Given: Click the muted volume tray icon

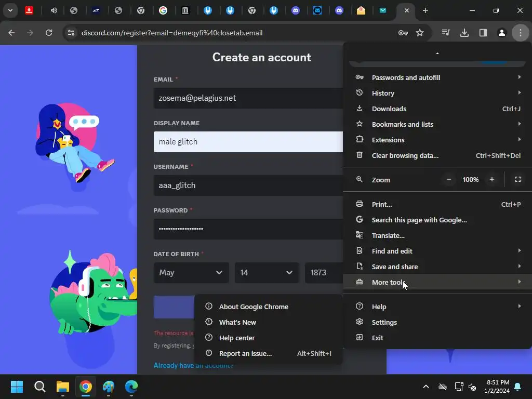Looking at the screenshot, I should [472, 387].
